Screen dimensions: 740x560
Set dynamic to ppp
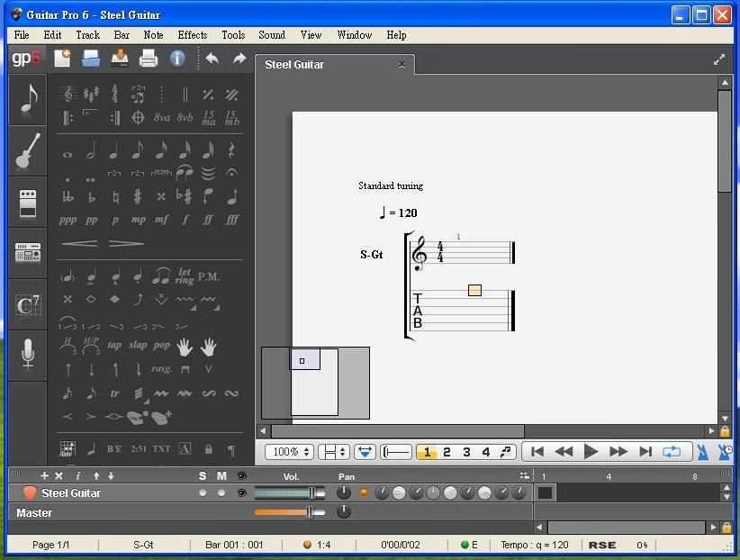tap(68, 220)
